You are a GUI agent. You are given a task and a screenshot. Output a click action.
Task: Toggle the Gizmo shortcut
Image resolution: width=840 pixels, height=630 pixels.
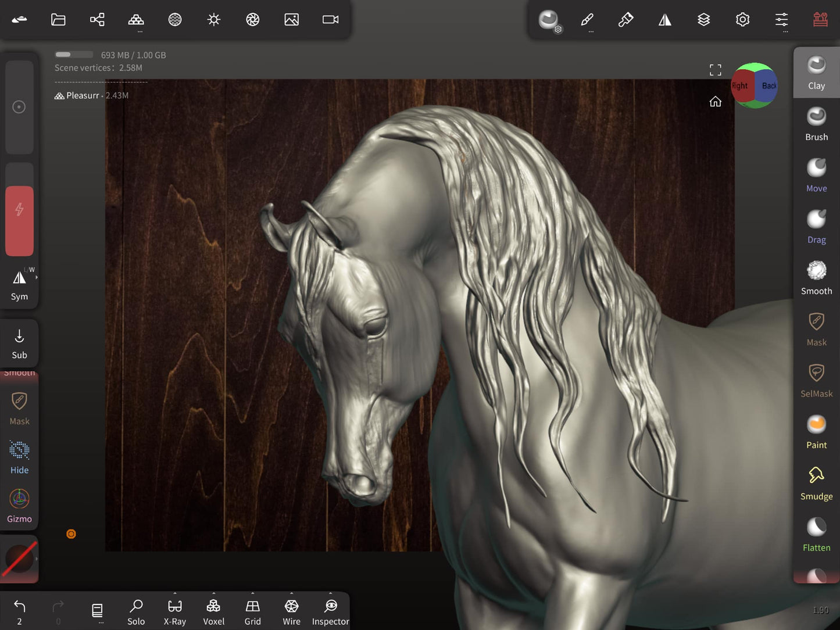tap(19, 506)
